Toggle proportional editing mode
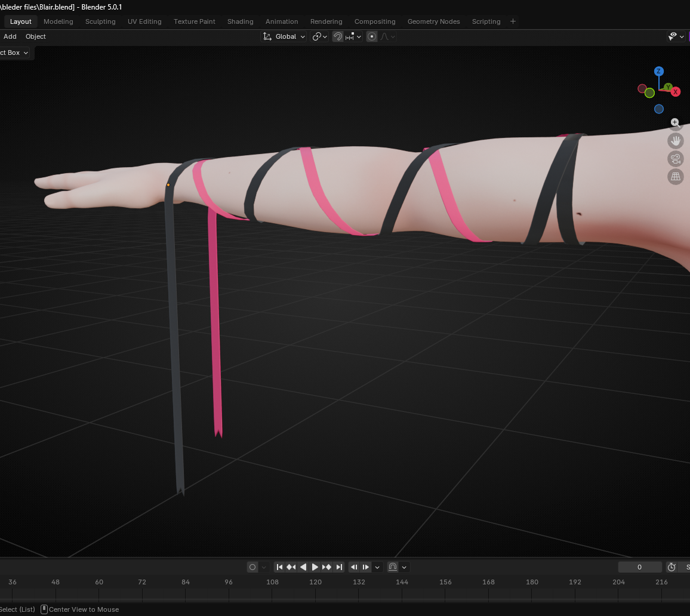 371,36
